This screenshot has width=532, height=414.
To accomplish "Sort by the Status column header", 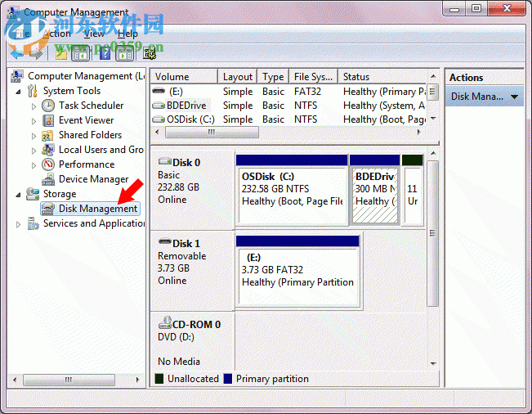I will 382,77.
